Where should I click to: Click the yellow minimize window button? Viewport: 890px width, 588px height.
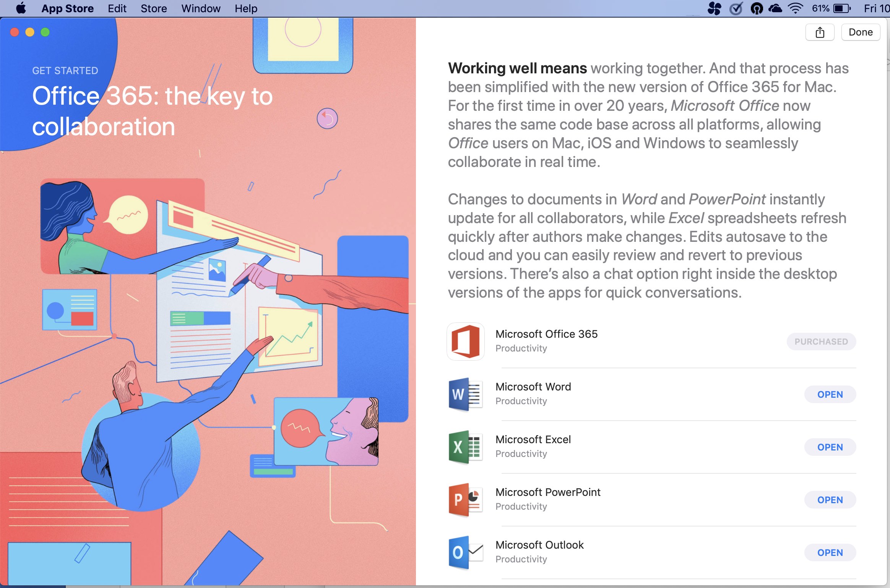click(30, 32)
